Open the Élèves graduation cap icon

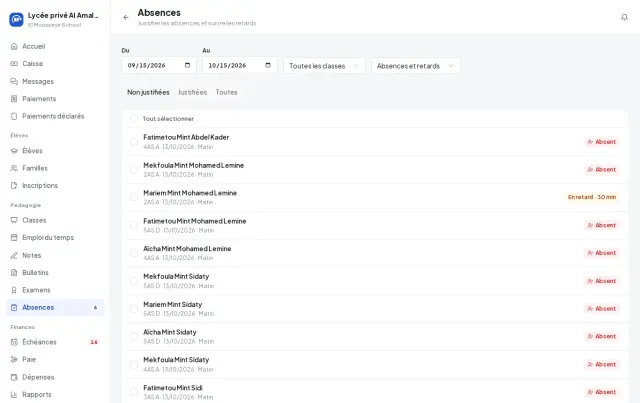[14, 151]
